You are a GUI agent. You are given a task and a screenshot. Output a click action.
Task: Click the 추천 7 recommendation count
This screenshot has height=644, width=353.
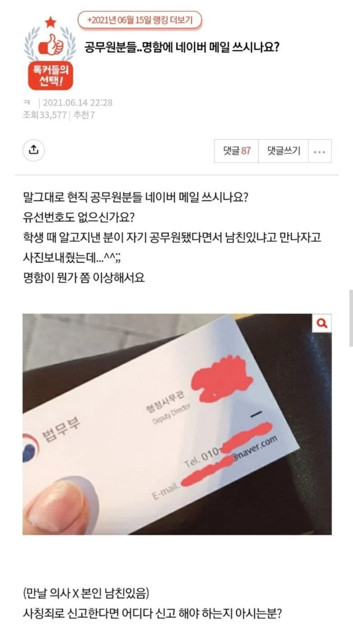[x=84, y=115]
